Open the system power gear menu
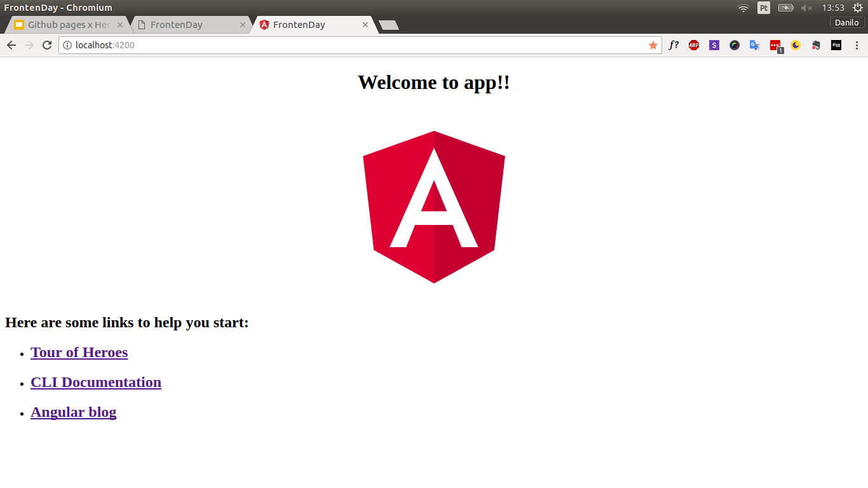The height and width of the screenshot is (488, 868). coord(857,8)
